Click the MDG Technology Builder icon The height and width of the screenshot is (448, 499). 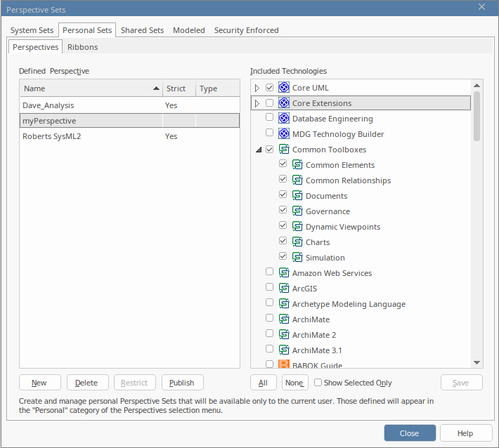coord(284,134)
